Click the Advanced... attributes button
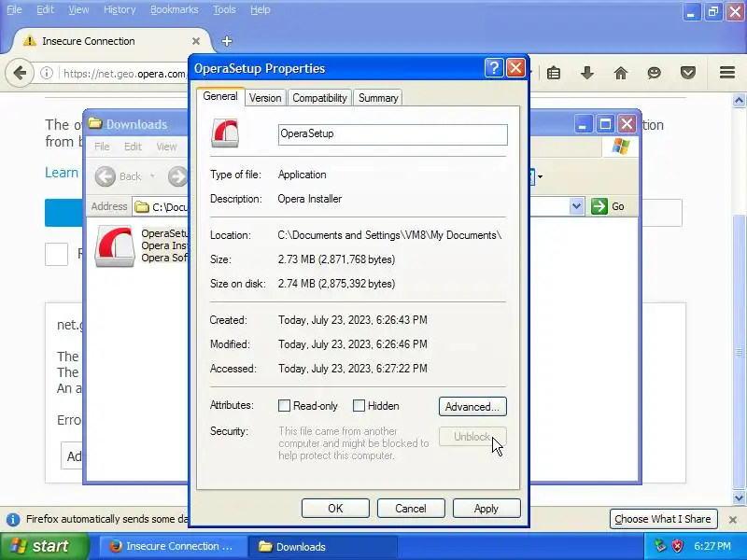Image resolution: width=747 pixels, height=560 pixels. point(472,407)
